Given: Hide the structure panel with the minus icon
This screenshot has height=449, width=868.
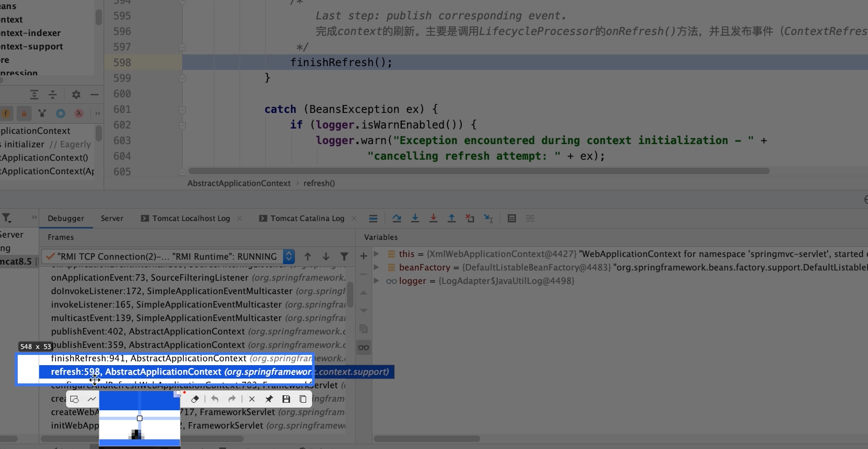Looking at the screenshot, I should click(95, 95).
